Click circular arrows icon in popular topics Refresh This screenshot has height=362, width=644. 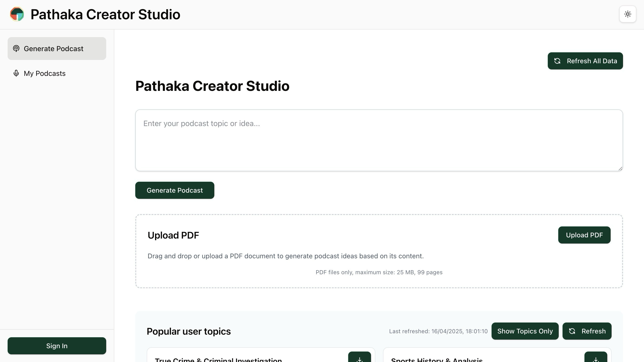(572, 331)
